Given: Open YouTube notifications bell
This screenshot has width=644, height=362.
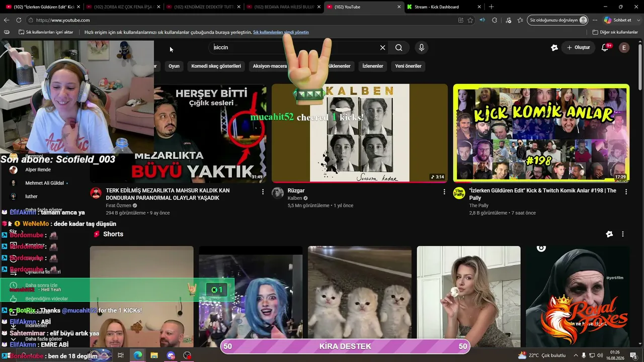Looking at the screenshot, I should [x=605, y=47].
